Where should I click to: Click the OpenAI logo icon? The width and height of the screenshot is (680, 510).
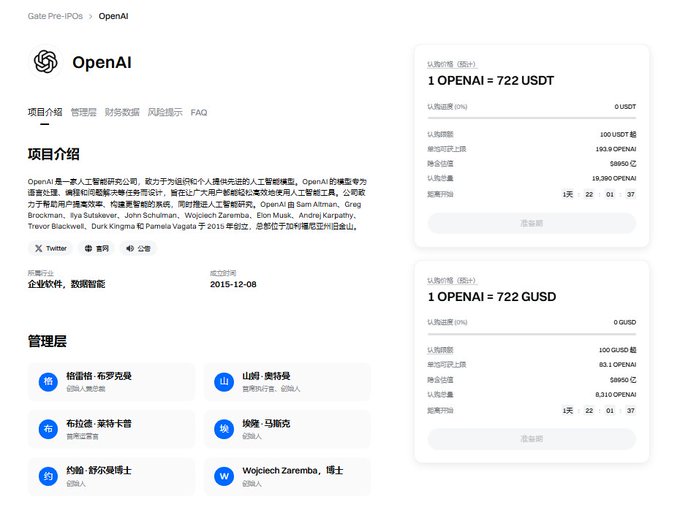tap(46, 62)
